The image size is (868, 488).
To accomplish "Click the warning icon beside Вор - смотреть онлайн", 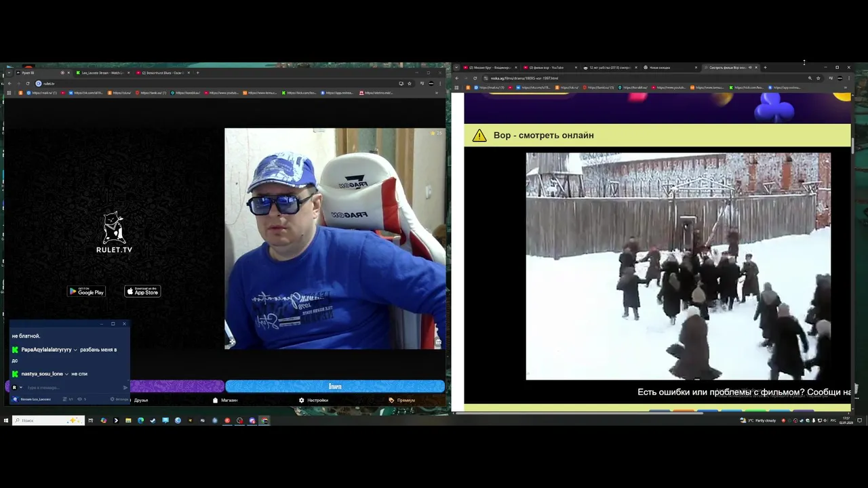I will click(x=479, y=136).
